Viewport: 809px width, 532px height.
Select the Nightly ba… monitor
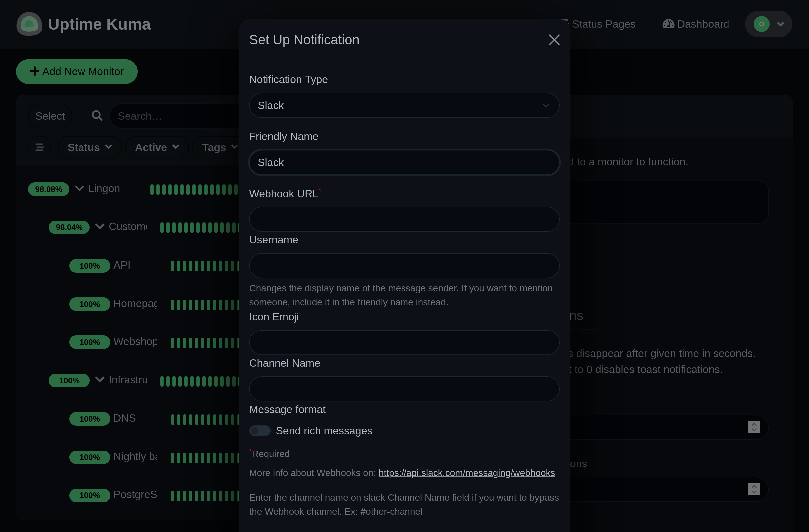135,456
